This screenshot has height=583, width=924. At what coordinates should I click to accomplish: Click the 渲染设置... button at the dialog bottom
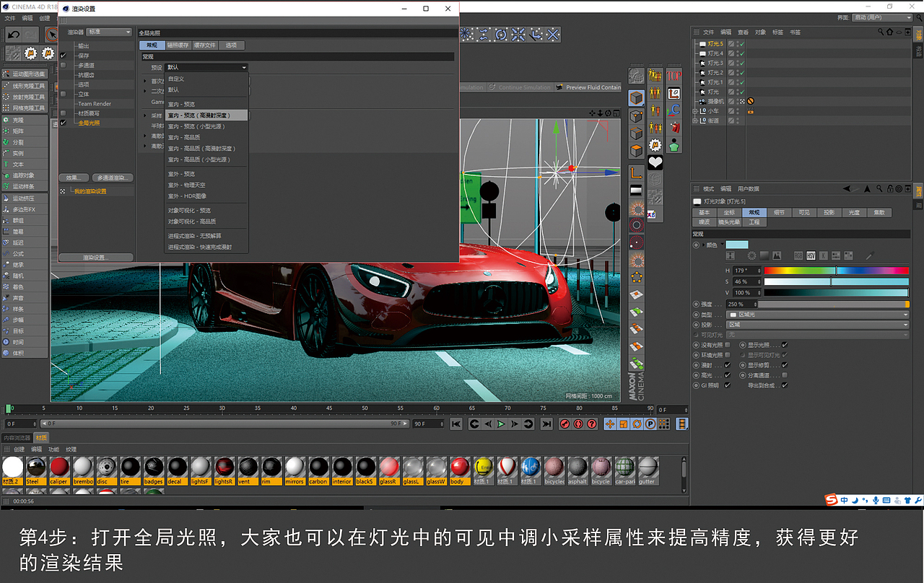tap(96, 258)
